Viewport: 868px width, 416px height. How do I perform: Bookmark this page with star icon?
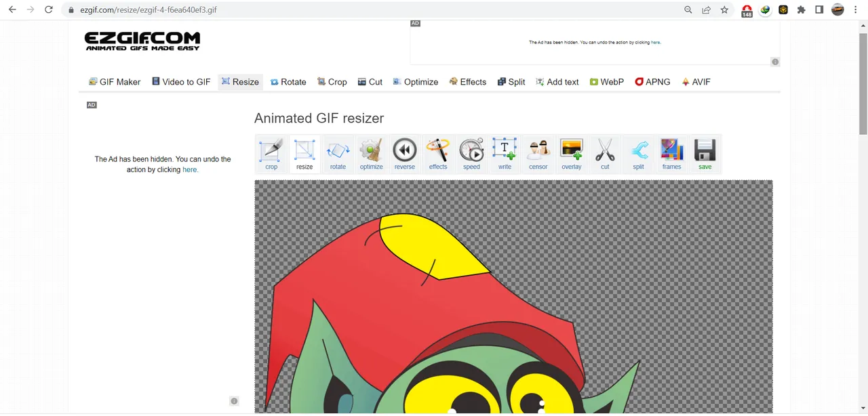(x=724, y=10)
